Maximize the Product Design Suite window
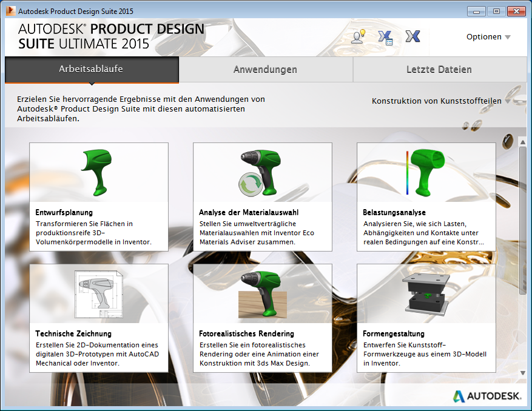This screenshot has height=411, width=532. 496,11
